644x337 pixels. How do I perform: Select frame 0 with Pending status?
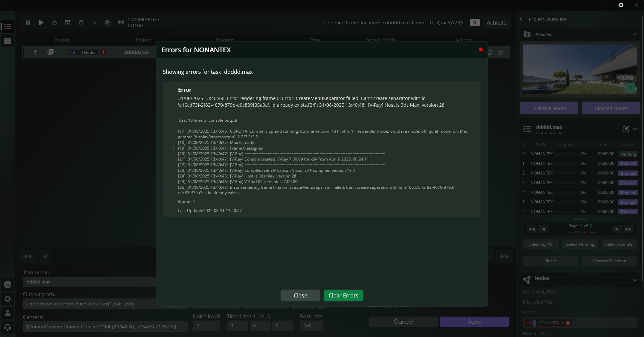(x=580, y=154)
